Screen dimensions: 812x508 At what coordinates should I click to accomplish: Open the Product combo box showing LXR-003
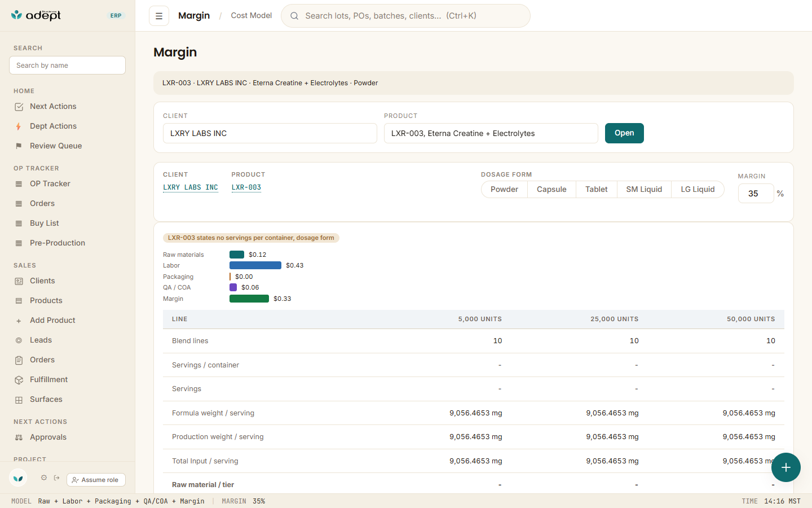491,133
